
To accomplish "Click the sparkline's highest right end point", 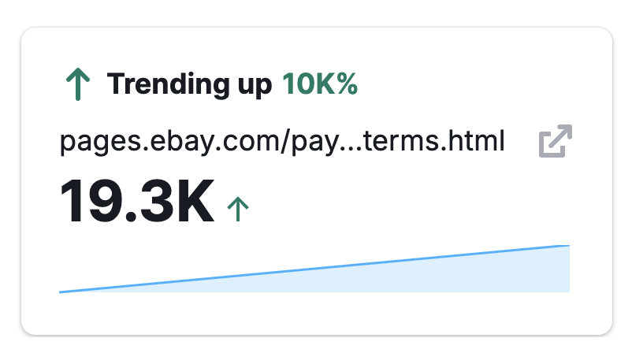I will click(567, 246).
